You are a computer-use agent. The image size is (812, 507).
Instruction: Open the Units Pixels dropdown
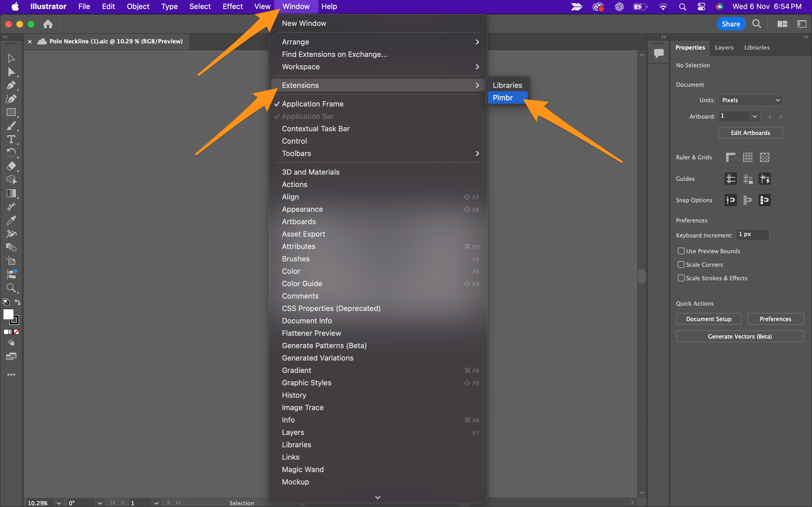[750, 100]
